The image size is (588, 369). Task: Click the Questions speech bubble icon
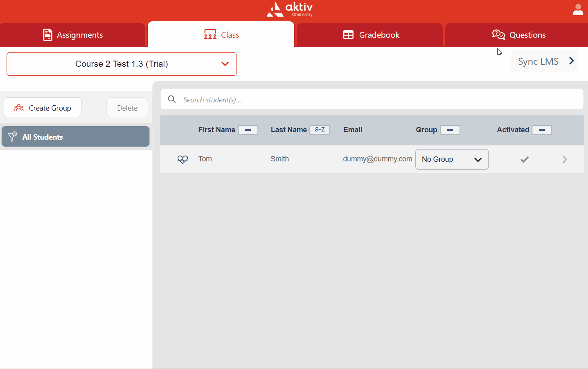[x=498, y=35]
